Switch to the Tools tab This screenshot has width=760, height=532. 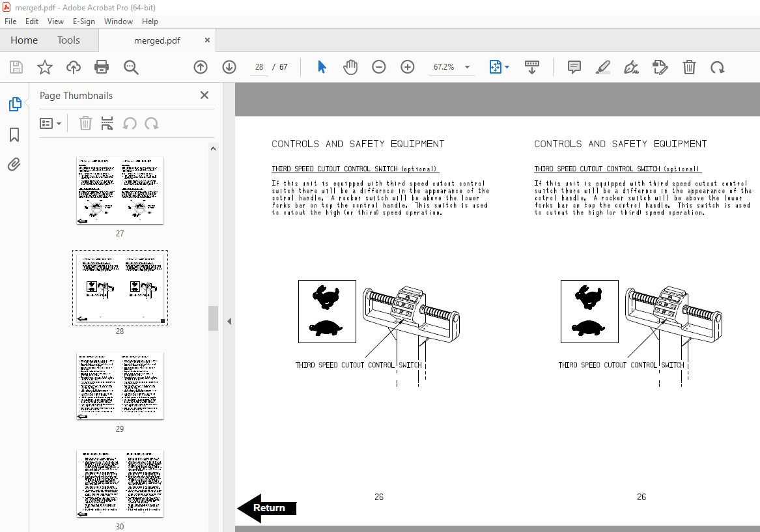pos(68,40)
